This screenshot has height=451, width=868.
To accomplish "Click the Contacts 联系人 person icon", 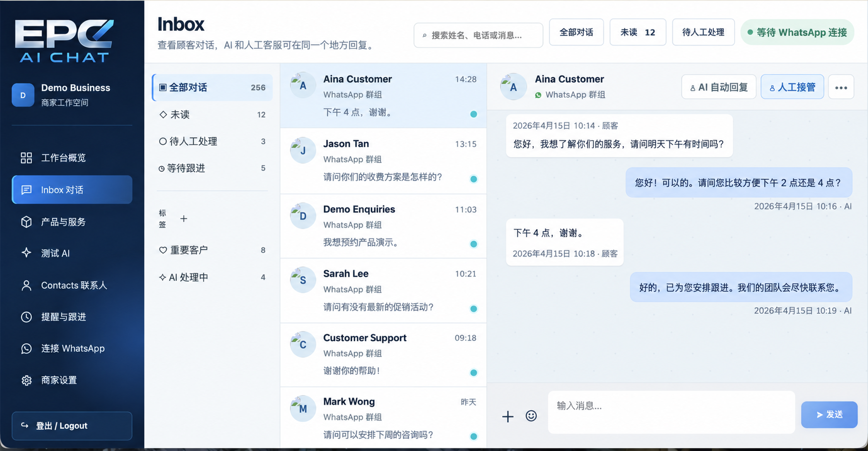I will (26, 285).
